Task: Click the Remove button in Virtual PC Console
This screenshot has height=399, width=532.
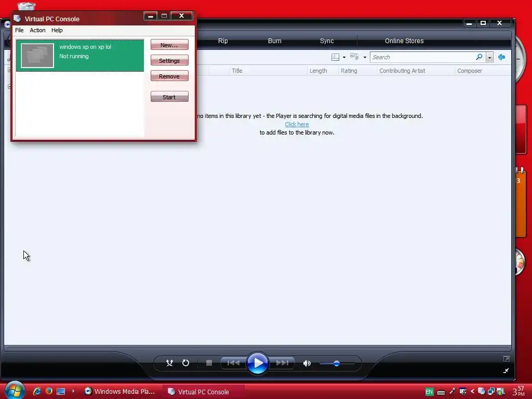Action: pos(169,76)
